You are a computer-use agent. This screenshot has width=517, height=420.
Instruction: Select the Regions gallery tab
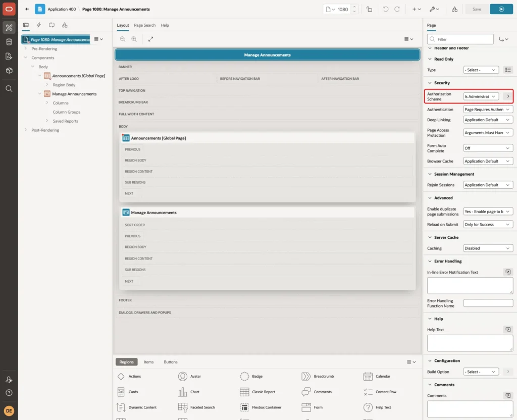(126, 362)
